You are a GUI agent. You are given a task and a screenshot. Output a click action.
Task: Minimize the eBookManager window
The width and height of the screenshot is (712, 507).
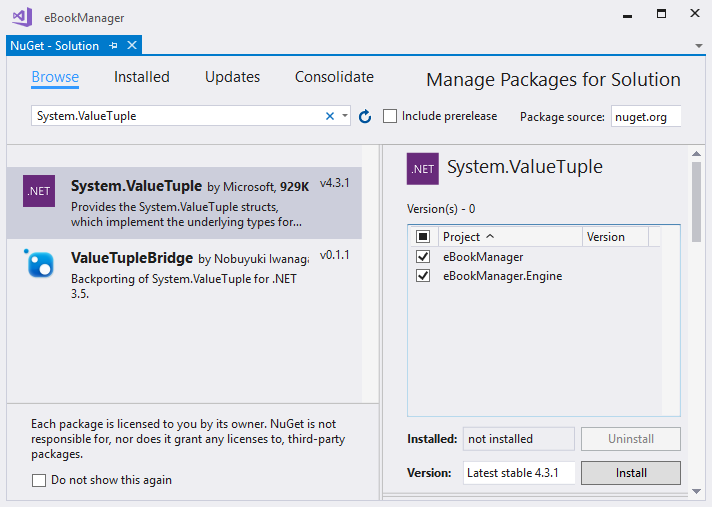point(628,15)
